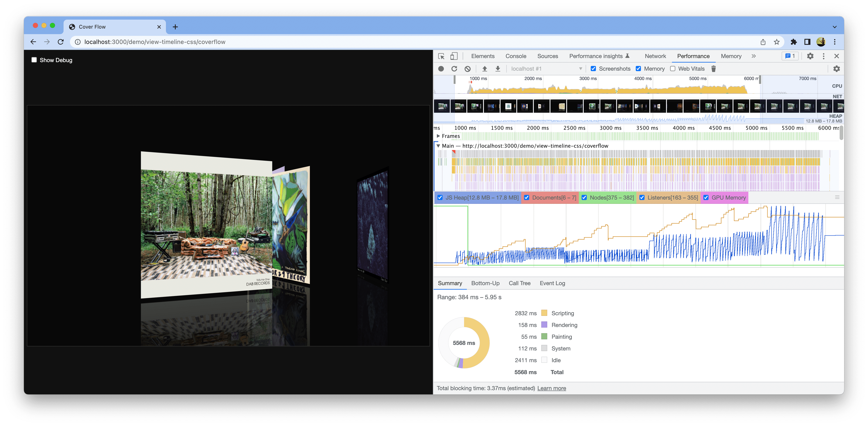Toggle the Show Debug checkbox on
This screenshot has height=426, width=868.
point(34,60)
